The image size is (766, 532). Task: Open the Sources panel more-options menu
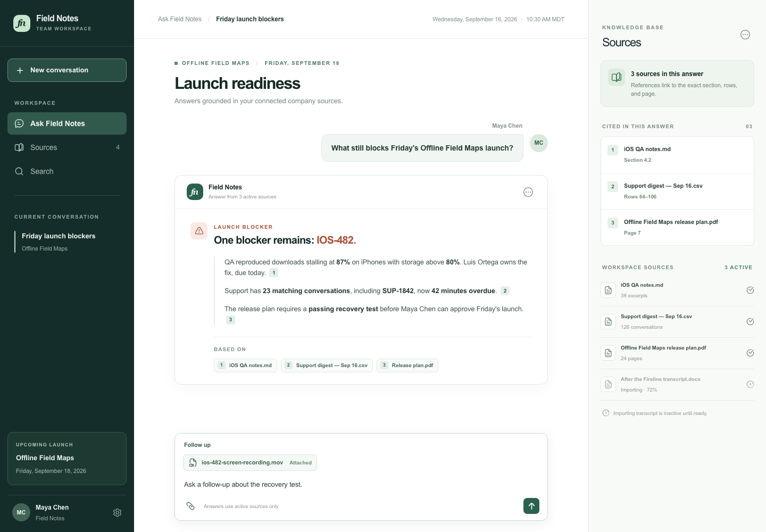tap(745, 35)
